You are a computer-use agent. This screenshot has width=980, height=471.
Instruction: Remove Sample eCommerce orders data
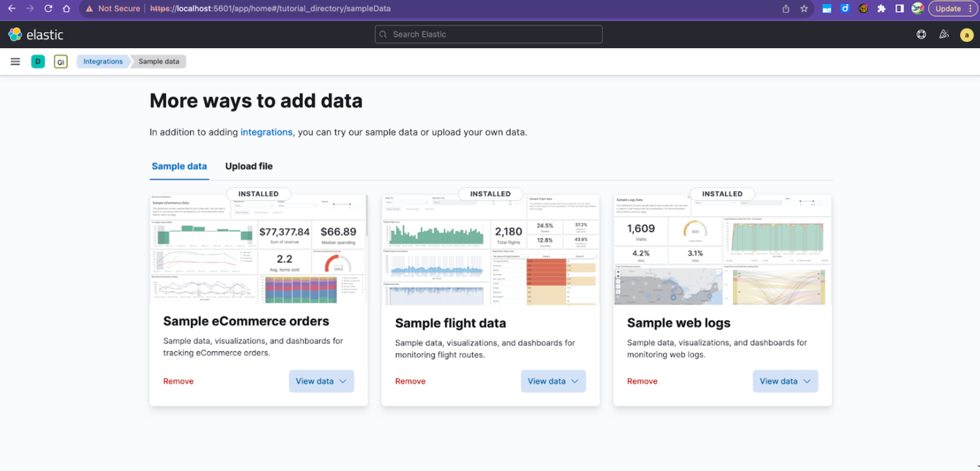point(179,381)
